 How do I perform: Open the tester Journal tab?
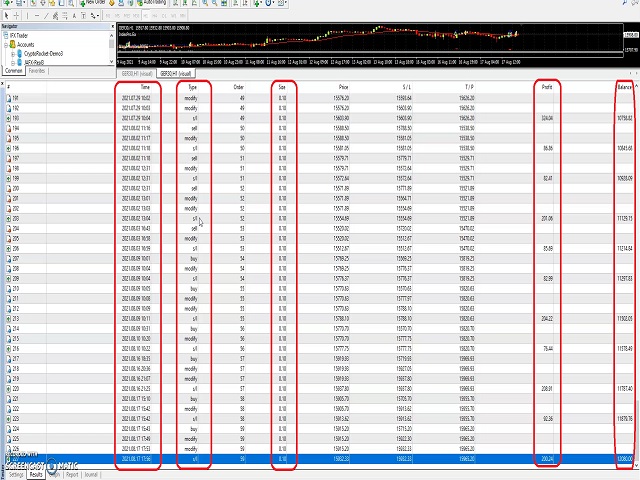pos(91,475)
